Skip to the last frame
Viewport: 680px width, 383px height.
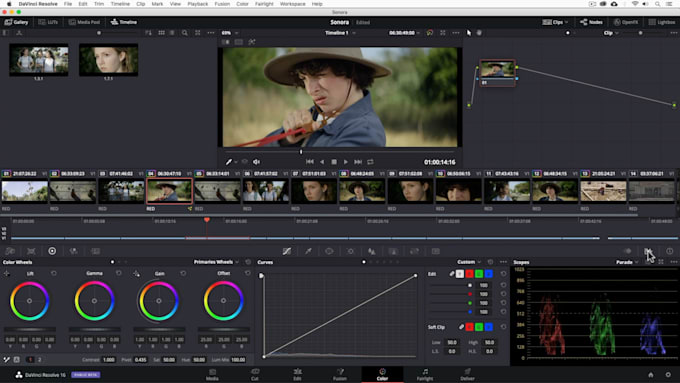point(358,162)
